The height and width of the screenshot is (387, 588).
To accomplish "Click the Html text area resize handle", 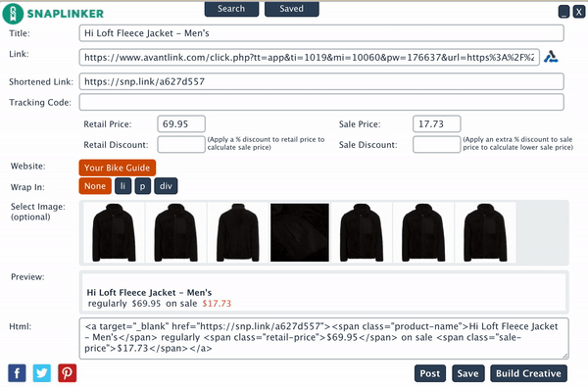I will 565,356.
